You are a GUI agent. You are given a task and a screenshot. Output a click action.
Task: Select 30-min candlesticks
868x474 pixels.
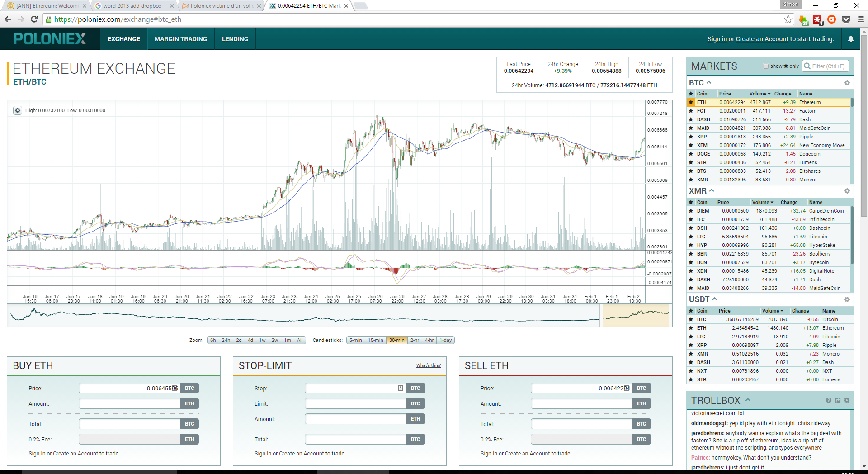point(396,340)
